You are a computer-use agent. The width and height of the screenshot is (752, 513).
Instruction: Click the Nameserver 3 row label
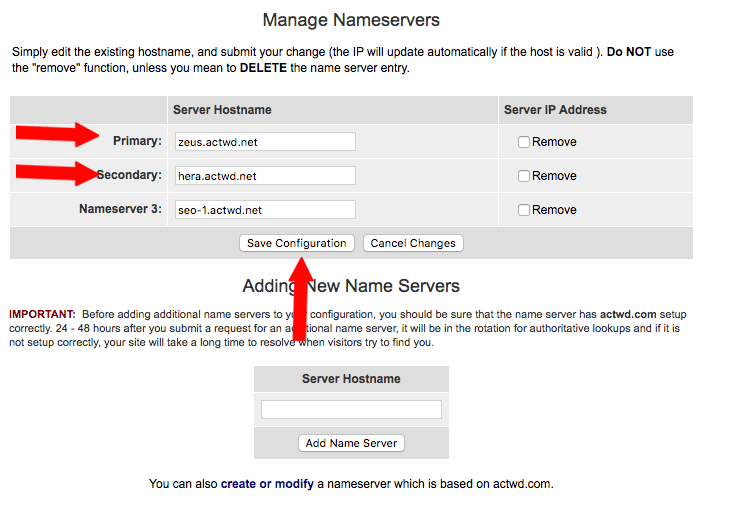(120, 210)
